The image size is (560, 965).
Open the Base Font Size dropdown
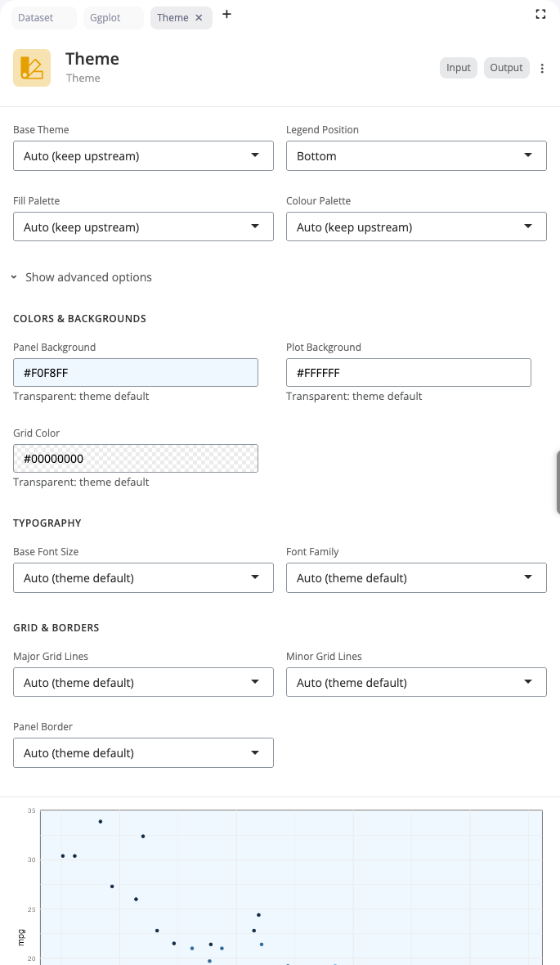[143, 578]
